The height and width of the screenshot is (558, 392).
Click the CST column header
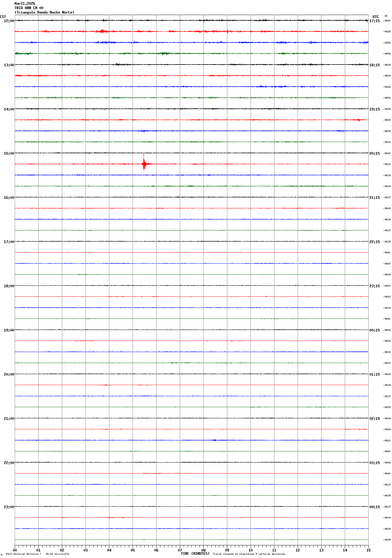point(3,17)
